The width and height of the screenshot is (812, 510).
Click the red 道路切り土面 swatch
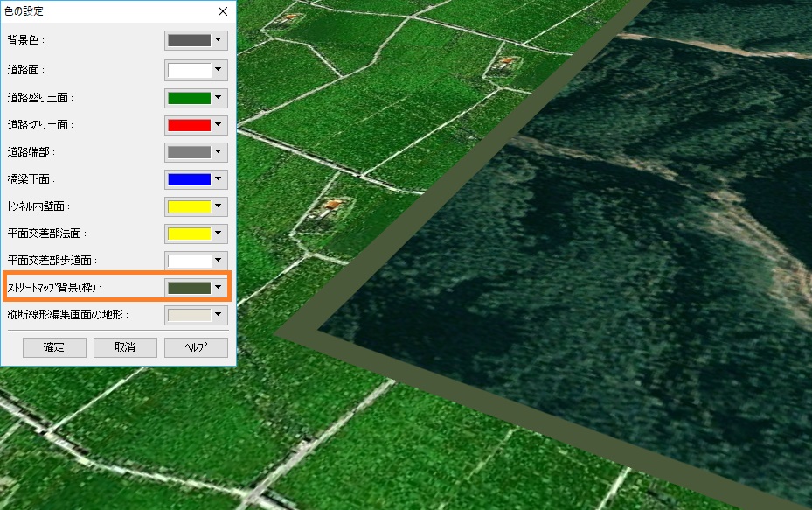(x=189, y=125)
